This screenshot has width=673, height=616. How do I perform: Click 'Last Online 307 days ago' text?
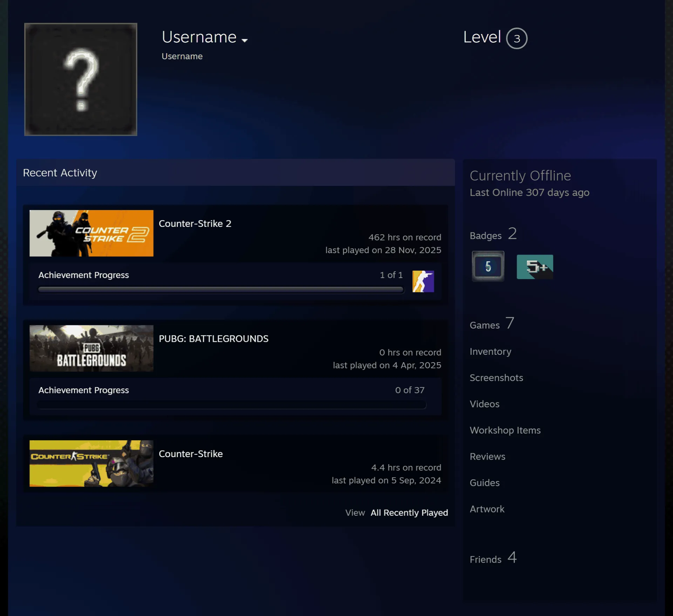click(529, 192)
